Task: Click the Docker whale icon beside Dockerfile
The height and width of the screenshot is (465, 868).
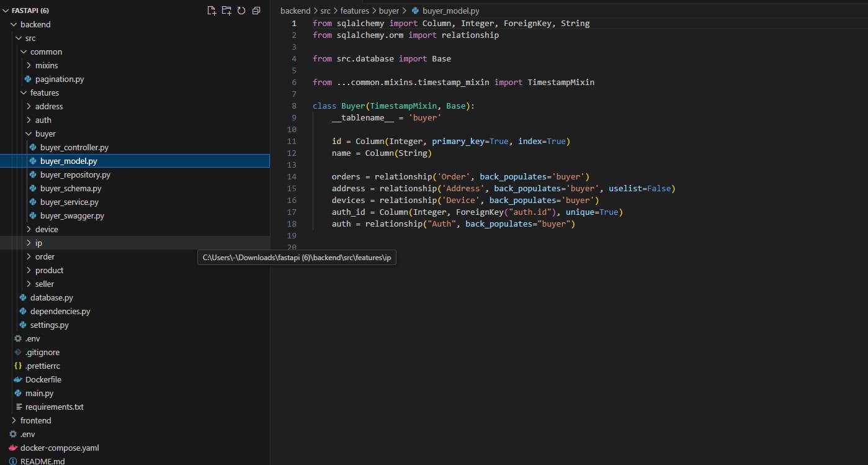Action: pyautogui.click(x=18, y=379)
